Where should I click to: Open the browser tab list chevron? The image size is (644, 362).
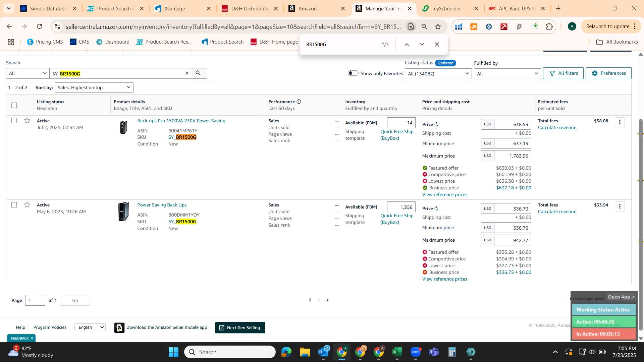pos(8,8)
